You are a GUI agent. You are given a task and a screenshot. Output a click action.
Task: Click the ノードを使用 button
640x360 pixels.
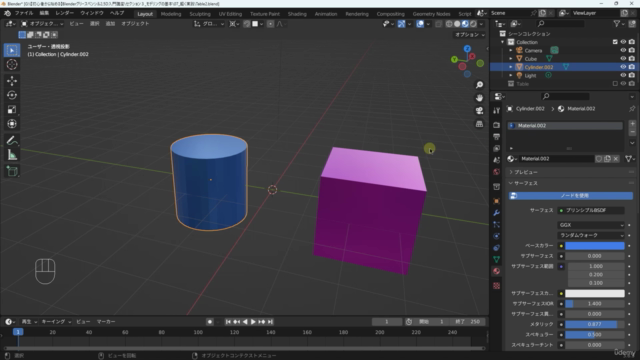click(571, 196)
